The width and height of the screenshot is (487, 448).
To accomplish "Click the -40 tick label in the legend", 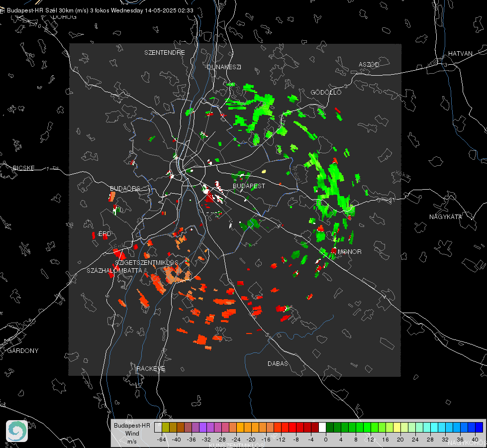I will point(177,440).
